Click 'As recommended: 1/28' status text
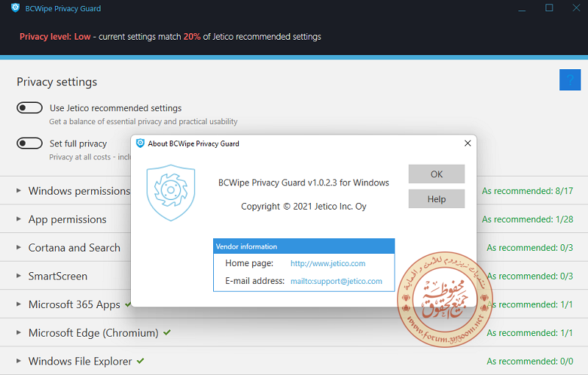588x375 pixels. [527, 219]
